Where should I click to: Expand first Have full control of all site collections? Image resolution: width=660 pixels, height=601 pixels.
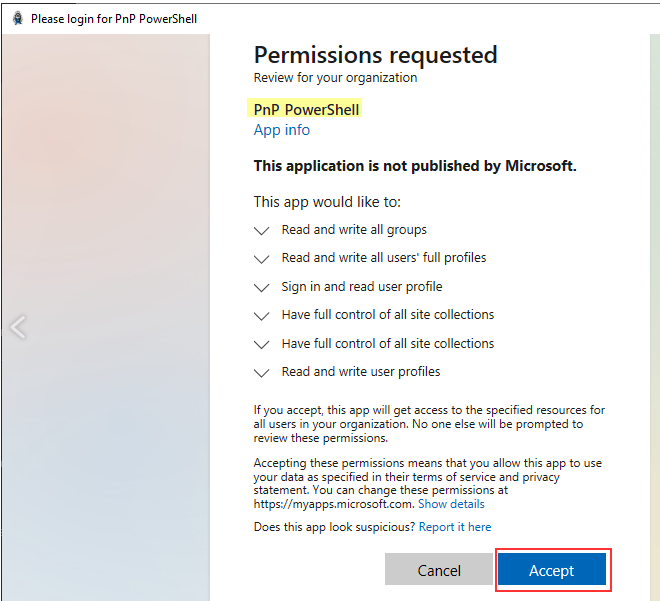pos(262,316)
